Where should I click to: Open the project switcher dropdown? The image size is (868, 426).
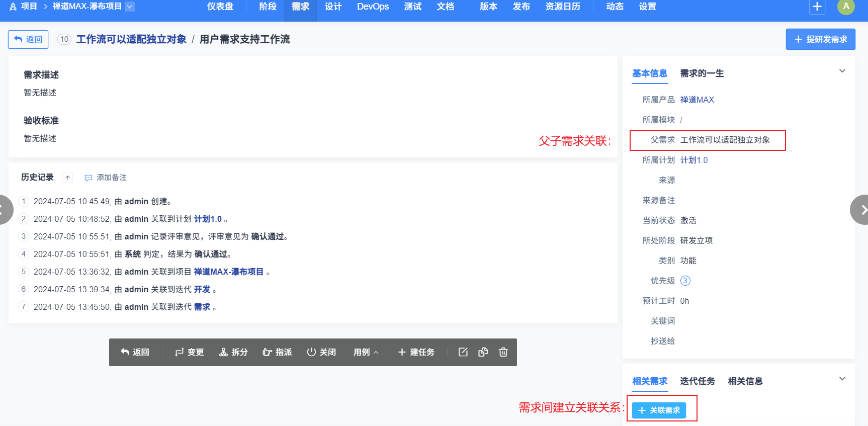point(130,7)
